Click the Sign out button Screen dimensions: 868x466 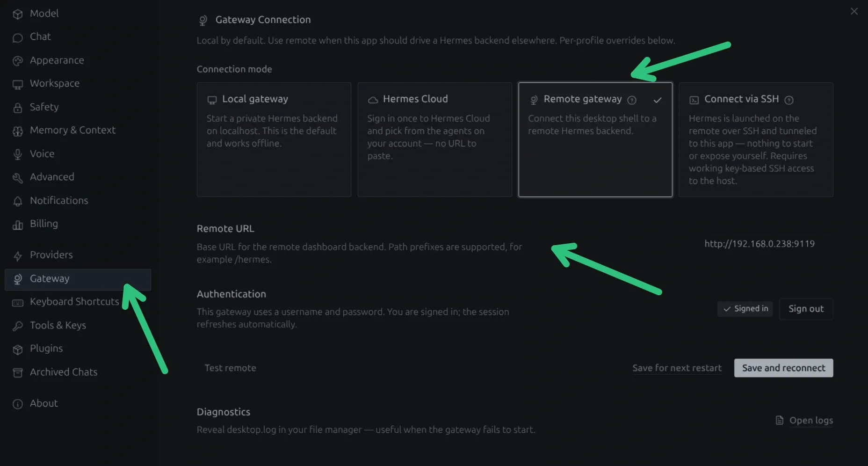pyautogui.click(x=806, y=309)
